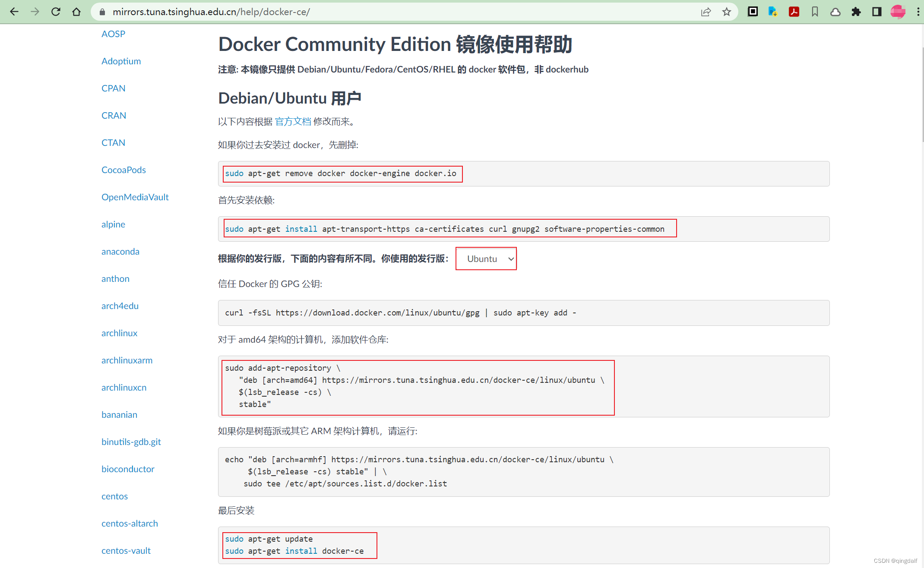Open the bioconductor sidebar link
Image resolution: width=924 pixels, height=568 pixels.
point(127,469)
